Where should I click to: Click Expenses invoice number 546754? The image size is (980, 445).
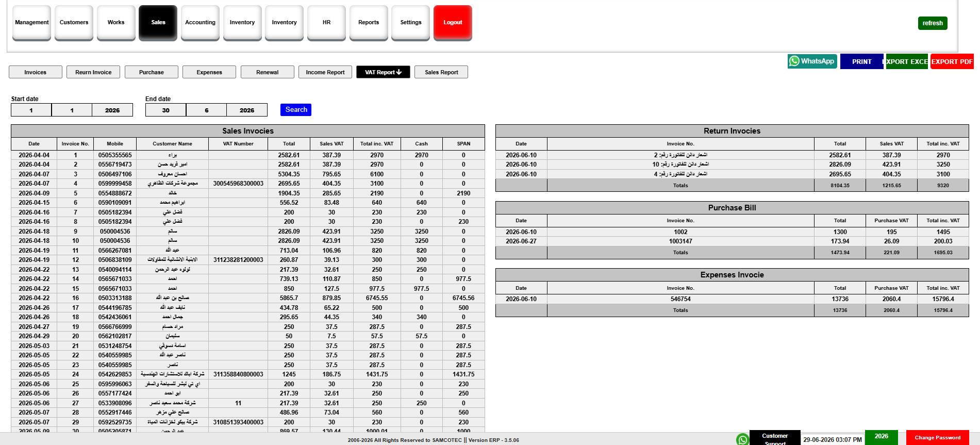pos(680,299)
